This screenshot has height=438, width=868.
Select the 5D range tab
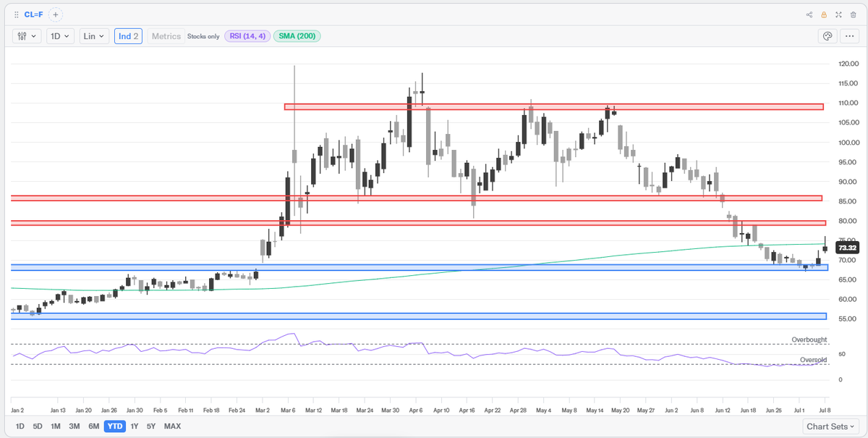click(x=38, y=426)
